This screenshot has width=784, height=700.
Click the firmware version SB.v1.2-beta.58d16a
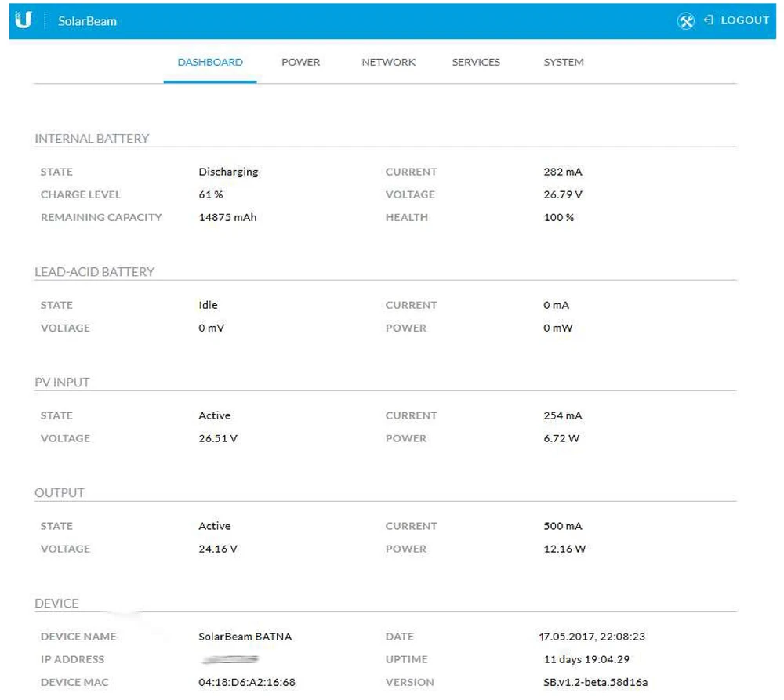(595, 682)
